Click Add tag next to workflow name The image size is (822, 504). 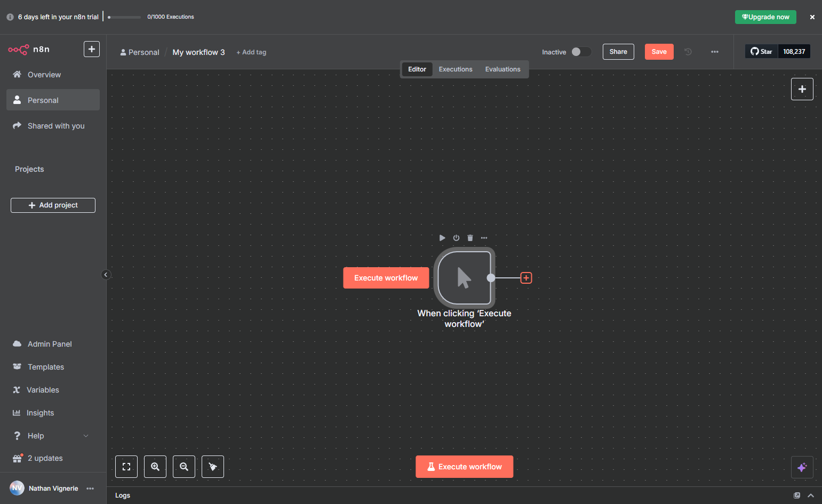pos(251,52)
